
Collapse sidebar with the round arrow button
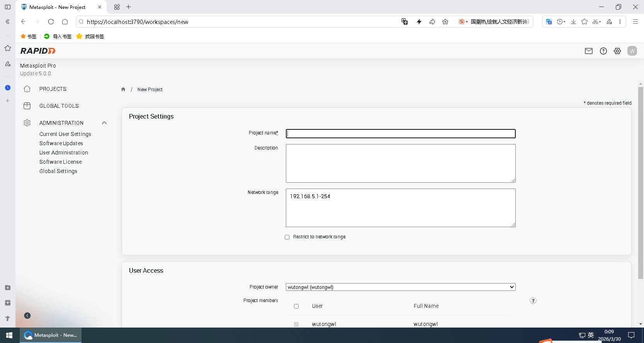(27, 316)
